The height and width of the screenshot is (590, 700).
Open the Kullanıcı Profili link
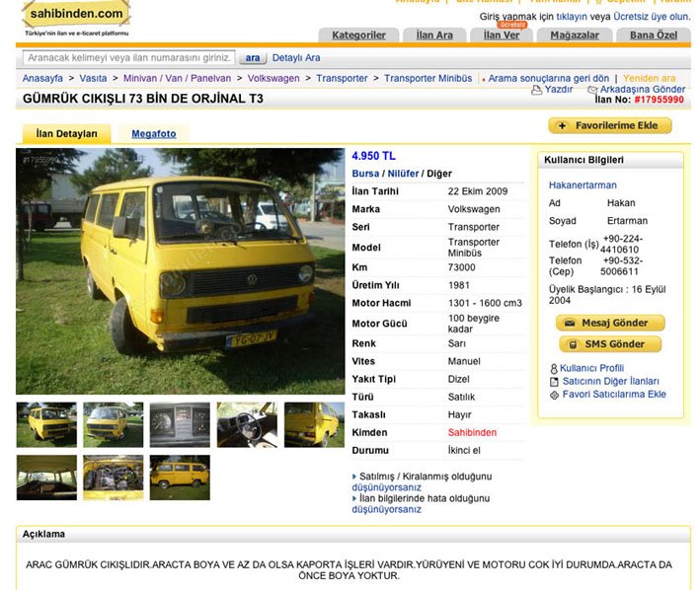(x=592, y=368)
